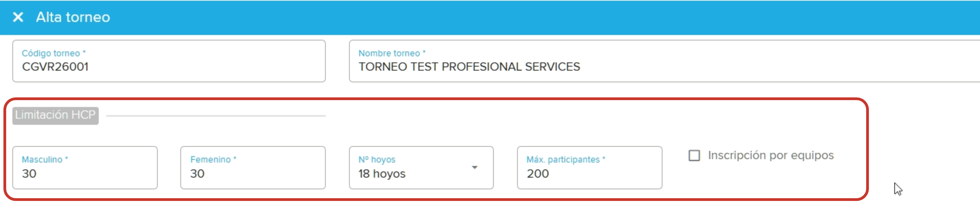Click the chevron next to 18 hoyos

(x=475, y=167)
